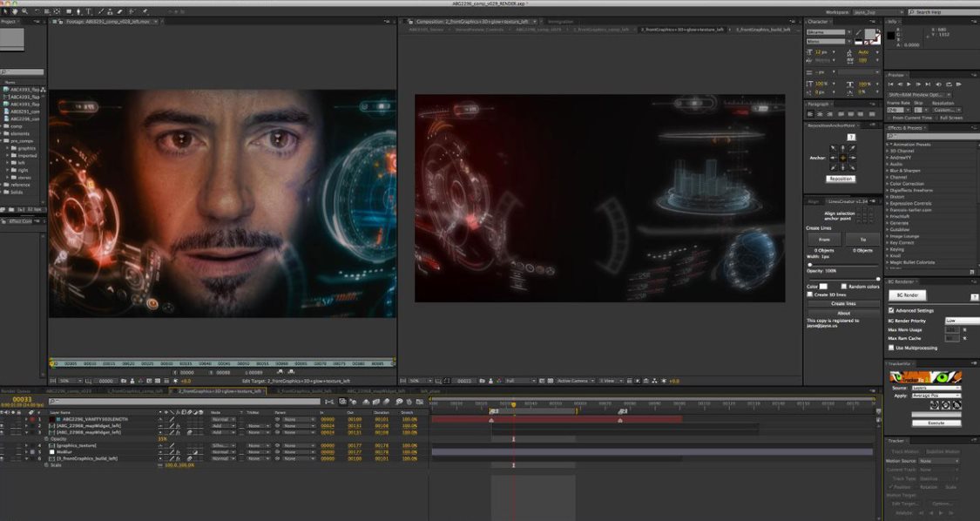
Task: Expand the Blur & Sharpen effects category
Action: click(x=888, y=171)
